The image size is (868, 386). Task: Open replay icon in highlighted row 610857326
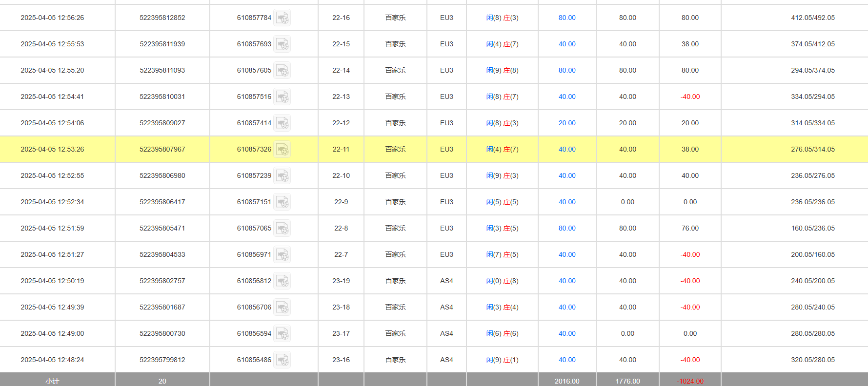[282, 150]
